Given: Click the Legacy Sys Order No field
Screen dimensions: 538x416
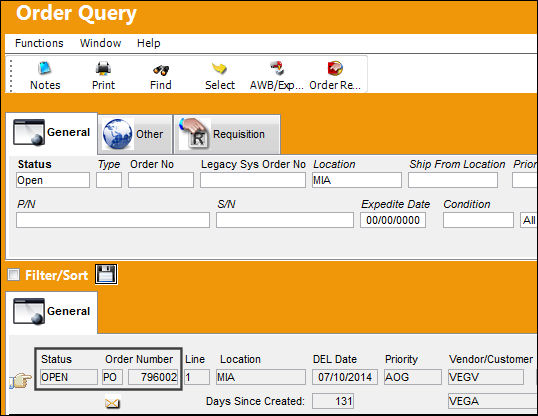Looking at the screenshot, I should point(253,180).
